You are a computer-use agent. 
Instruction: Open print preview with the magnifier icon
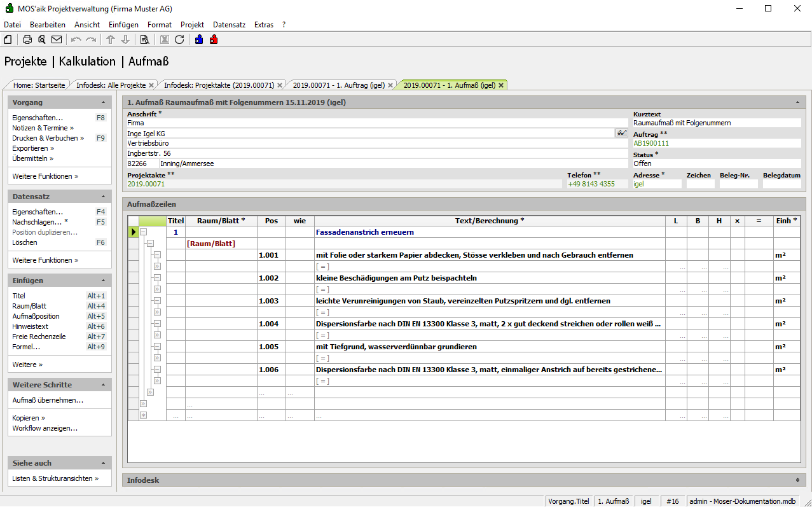tap(42, 39)
